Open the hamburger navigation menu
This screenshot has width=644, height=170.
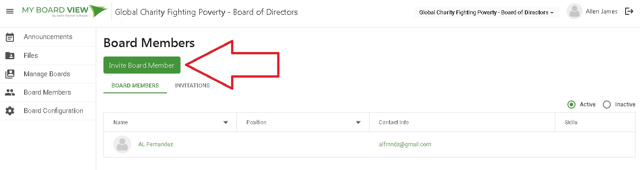9,11
